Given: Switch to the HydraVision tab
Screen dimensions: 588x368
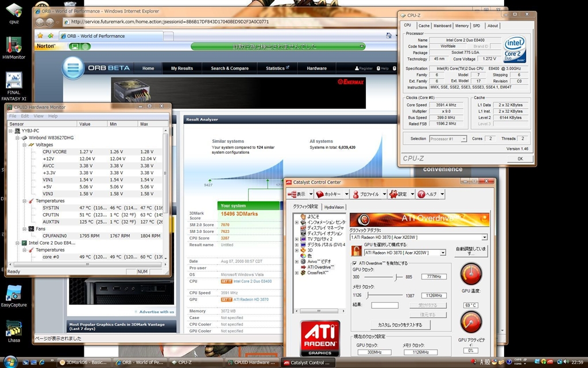Looking at the screenshot, I should (334, 207).
